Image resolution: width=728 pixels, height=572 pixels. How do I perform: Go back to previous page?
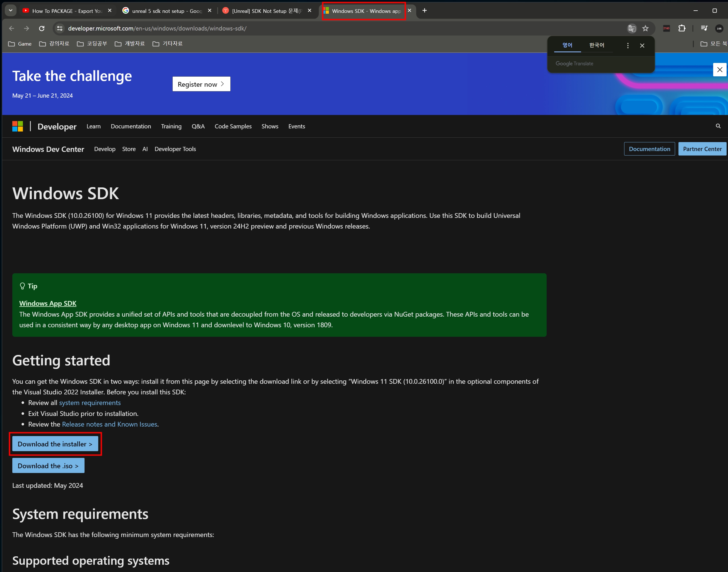[x=12, y=29]
